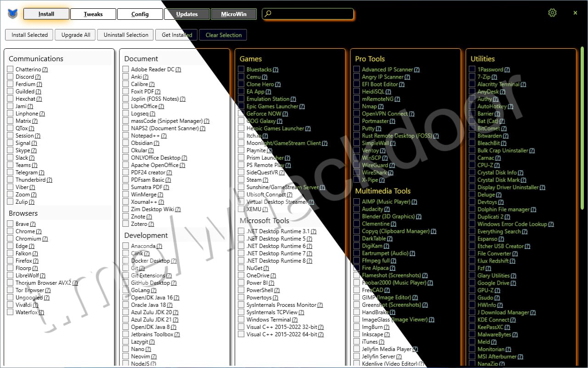Click the vertical scrollbar on the right
The image size is (588, 368).
(582, 129)
